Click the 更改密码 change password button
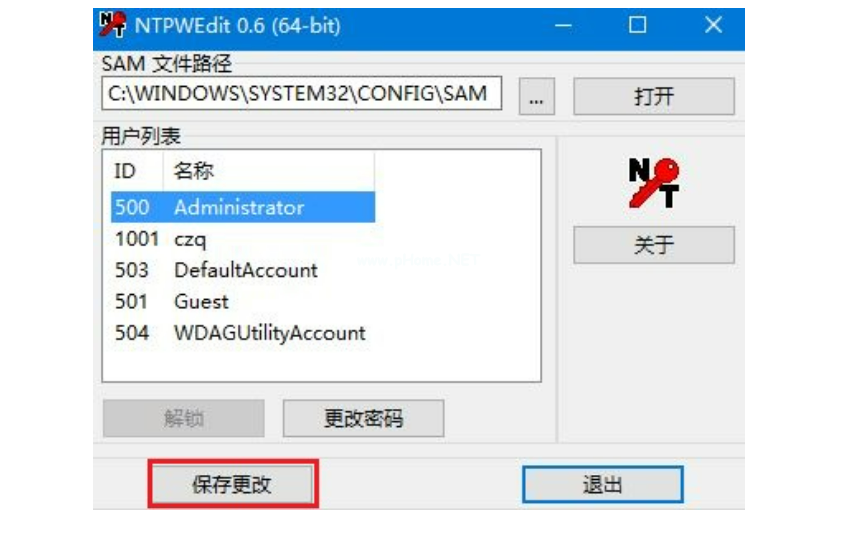Screen dimensions: 846x538 [x=364, y=418]
